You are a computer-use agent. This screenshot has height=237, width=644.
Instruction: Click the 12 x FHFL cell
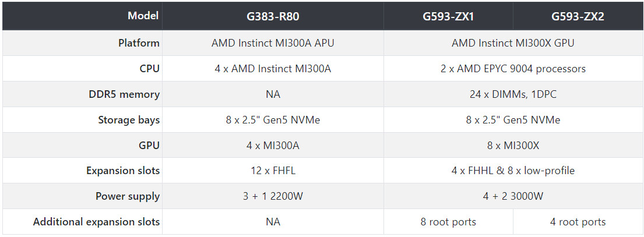(x=273, y=171)
